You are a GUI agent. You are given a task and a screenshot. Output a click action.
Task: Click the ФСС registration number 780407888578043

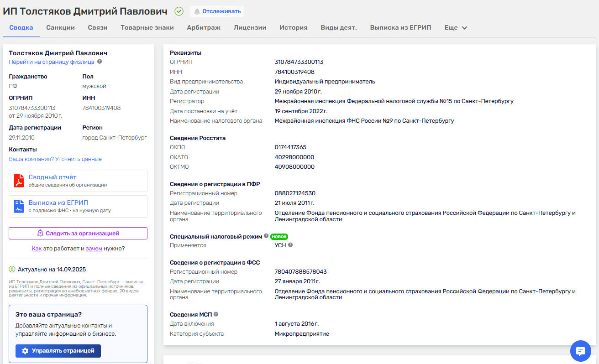301,272
